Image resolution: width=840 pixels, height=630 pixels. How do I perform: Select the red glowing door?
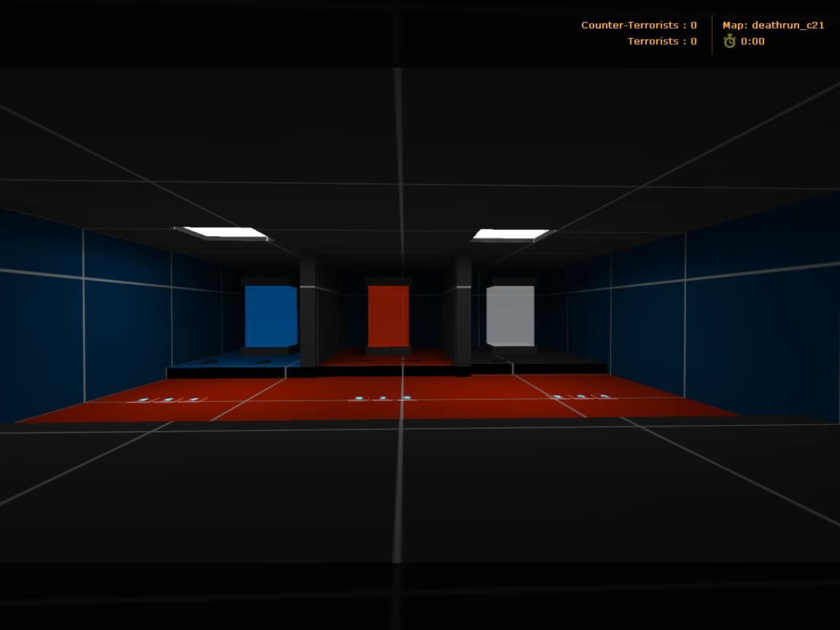(x=389, y=316)
